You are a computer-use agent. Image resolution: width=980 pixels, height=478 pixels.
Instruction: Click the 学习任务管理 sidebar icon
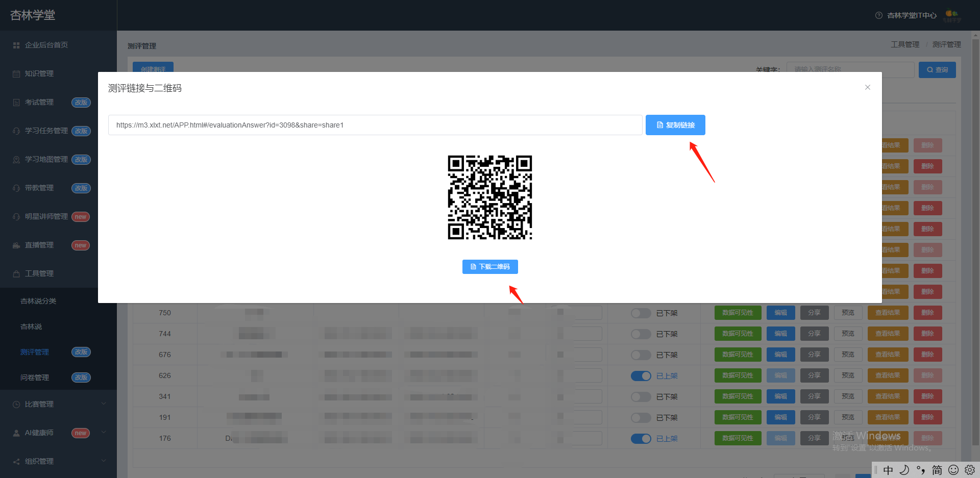point(16,131)
